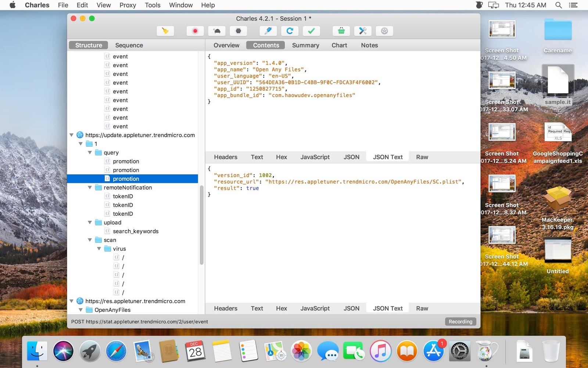The height and width of the screenshot is (368, 588).
Task: Show response JavaScript view in the lower pane
Action: (x=315, y=308)
